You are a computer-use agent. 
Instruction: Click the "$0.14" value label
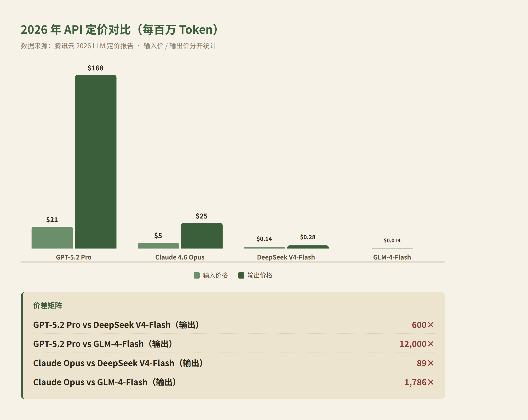[x=264, y=239]
